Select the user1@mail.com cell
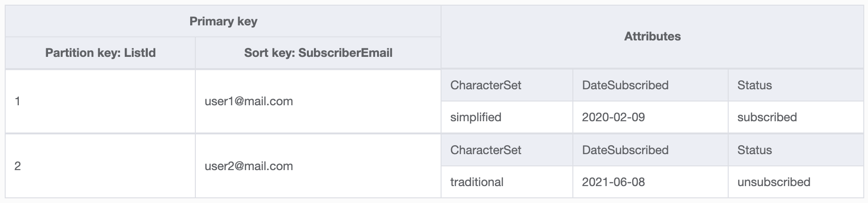The image size is (868, 203). pyautogui.click(x=249, y=101)
